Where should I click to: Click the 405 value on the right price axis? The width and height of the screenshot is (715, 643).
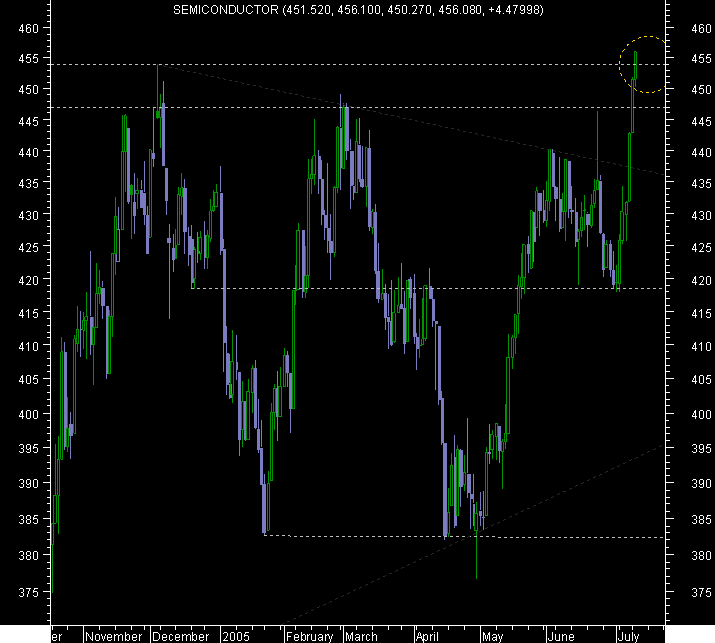[701, 379]
